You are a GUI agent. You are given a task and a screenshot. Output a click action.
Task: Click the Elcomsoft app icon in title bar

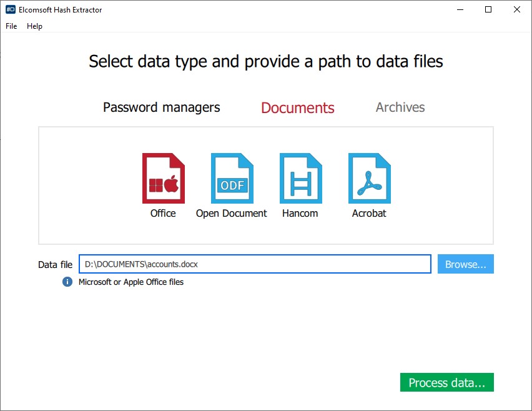tap(10, 10)
